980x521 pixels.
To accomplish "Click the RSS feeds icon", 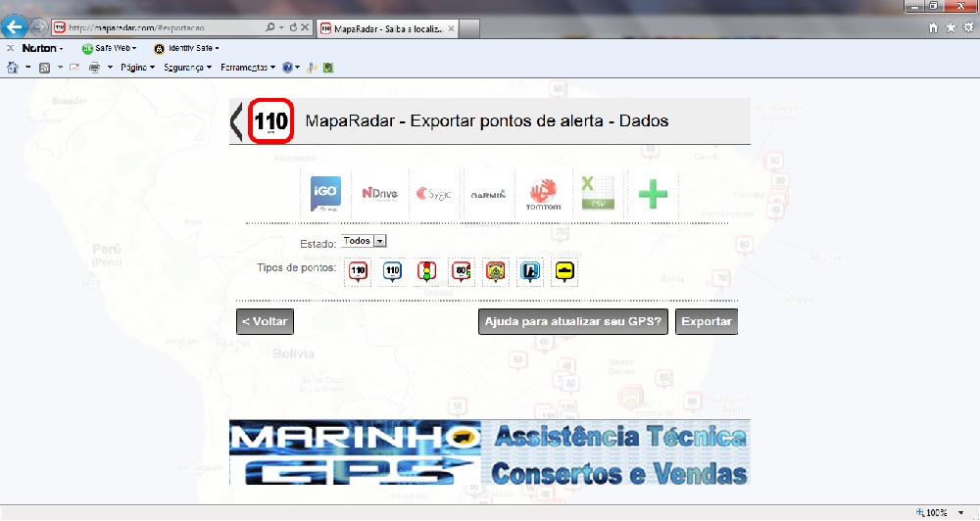I will click(x=44, y=68).
